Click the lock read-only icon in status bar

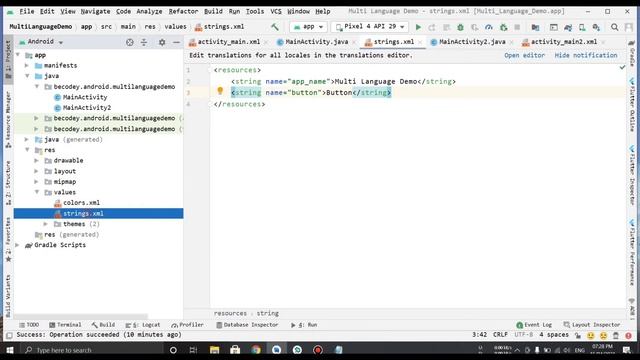pyautogui.click(x=578, y=336)
